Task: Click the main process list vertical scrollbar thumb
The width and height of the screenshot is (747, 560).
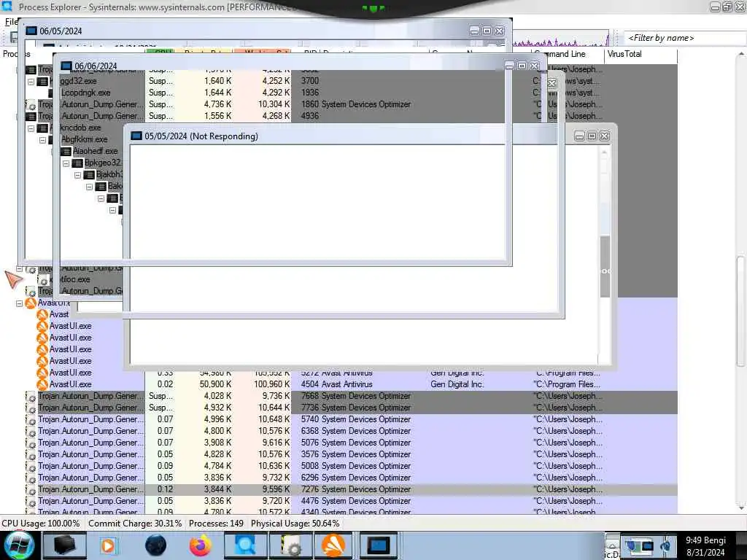Action: tap(741, 311)
